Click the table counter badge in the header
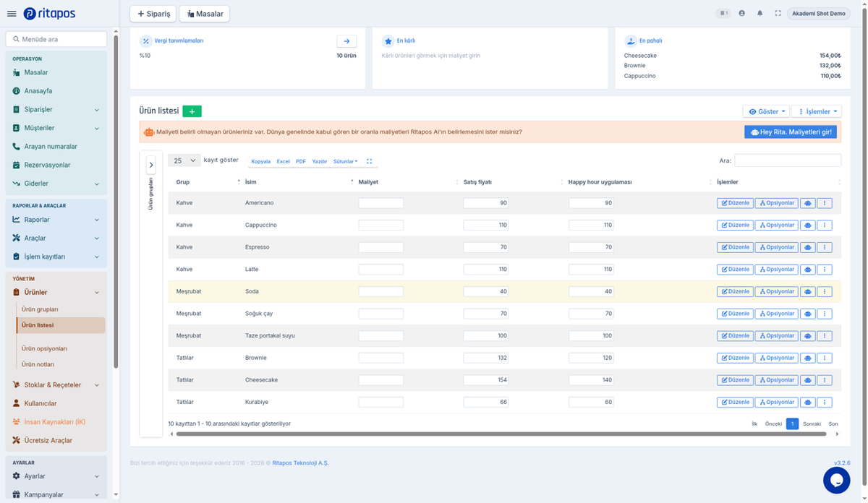Image resolution: width=868 pixels, height=503 pixels. pos(723,14)
